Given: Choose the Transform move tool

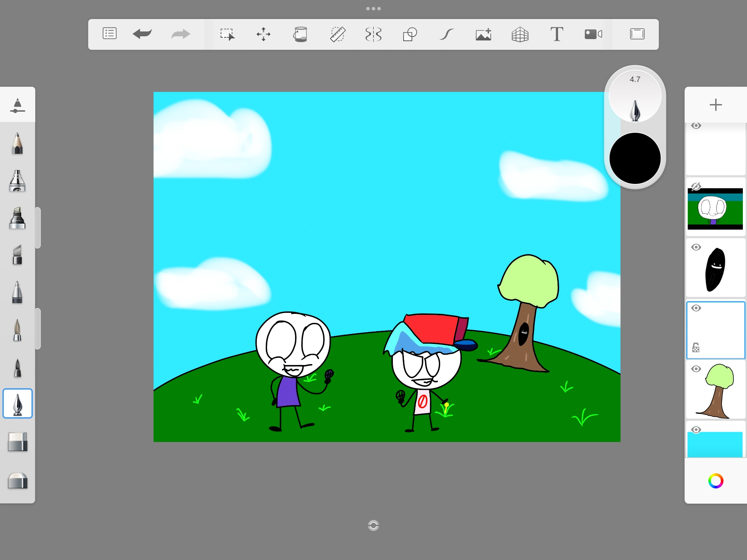Looking at the screenshot, I should click(264, 34).
